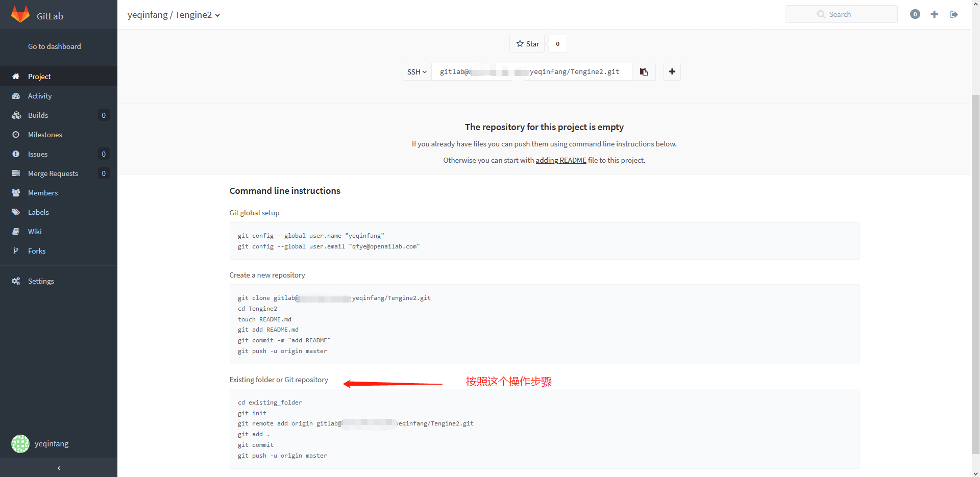Viewport: 980px width, 477px height.
Task: Open the Labels section icon
Action: (16, 212)
